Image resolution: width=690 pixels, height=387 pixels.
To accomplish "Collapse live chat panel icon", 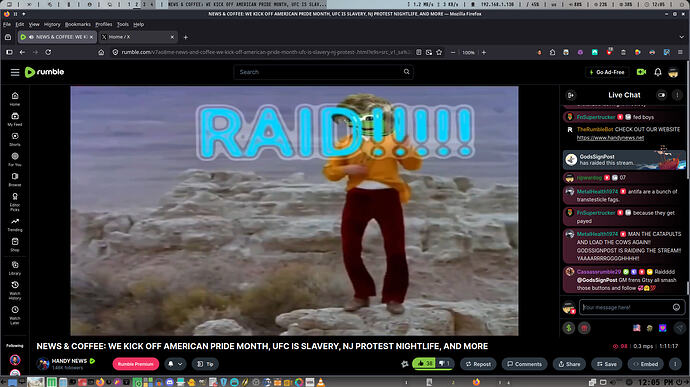I will [571, 95].
